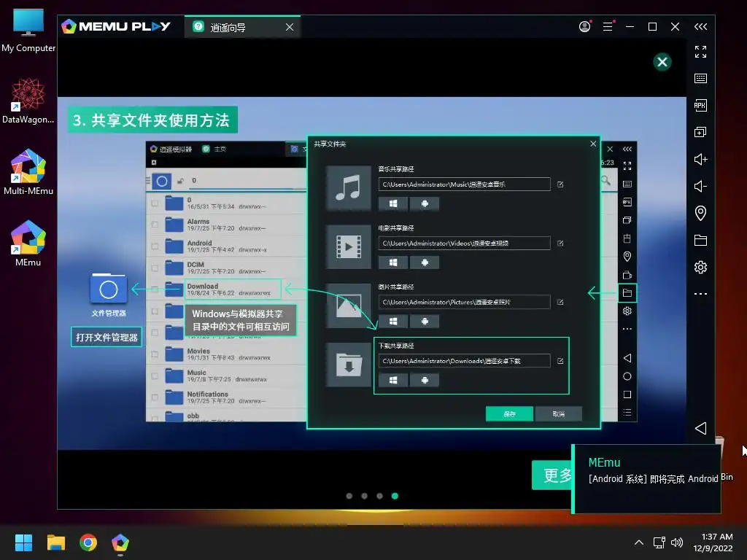Tap the Android back triangle in sidebar
The image size is (747, 560).
700,428
